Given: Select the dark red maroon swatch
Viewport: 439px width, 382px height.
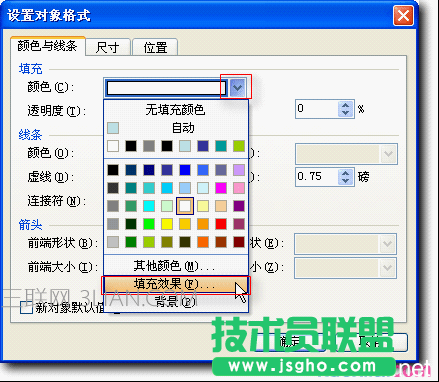Looking at the screenshot, I should [239, 242].
